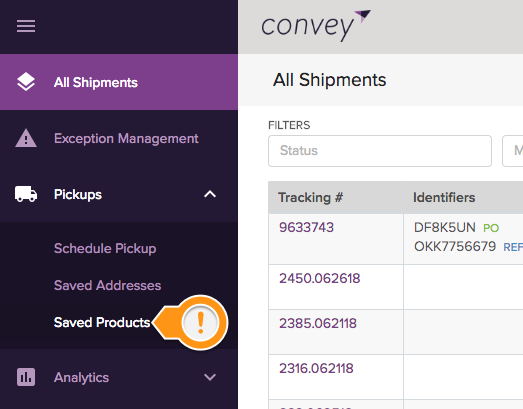The height and width of the screenshot is (409, 523).
Task: Open Schedule Pickup submenu link
Action: (105, 249)
